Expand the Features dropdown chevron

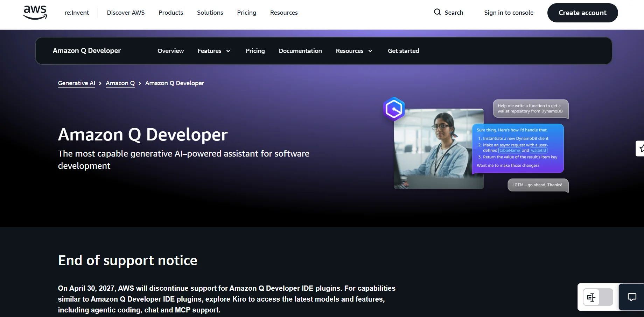tap(228, 51)
